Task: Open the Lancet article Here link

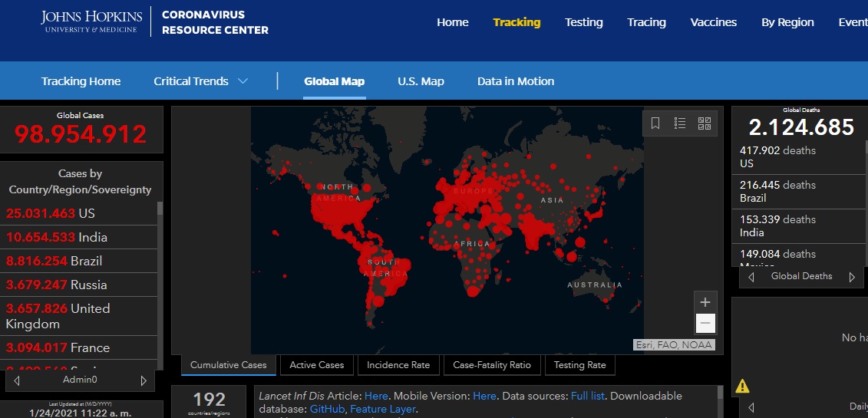Action: 376,396
